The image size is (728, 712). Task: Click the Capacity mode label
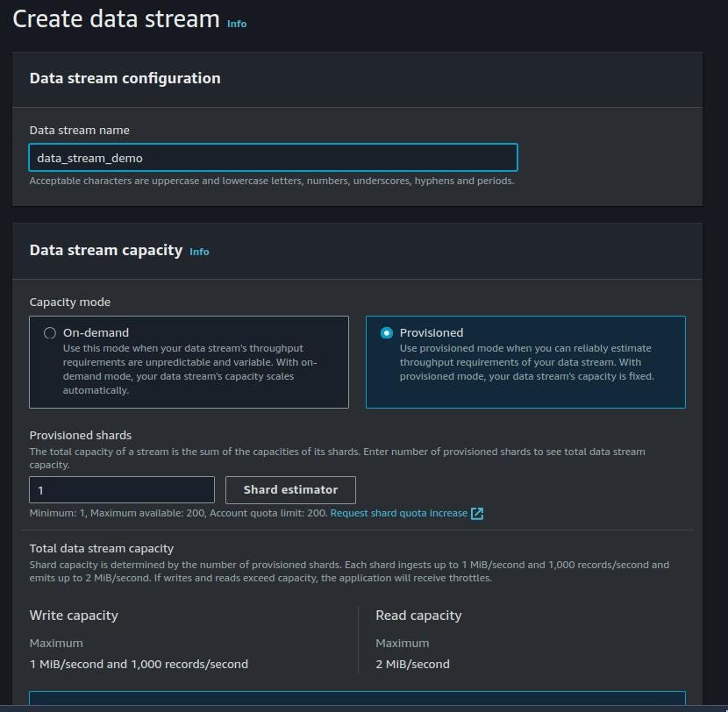69,303
